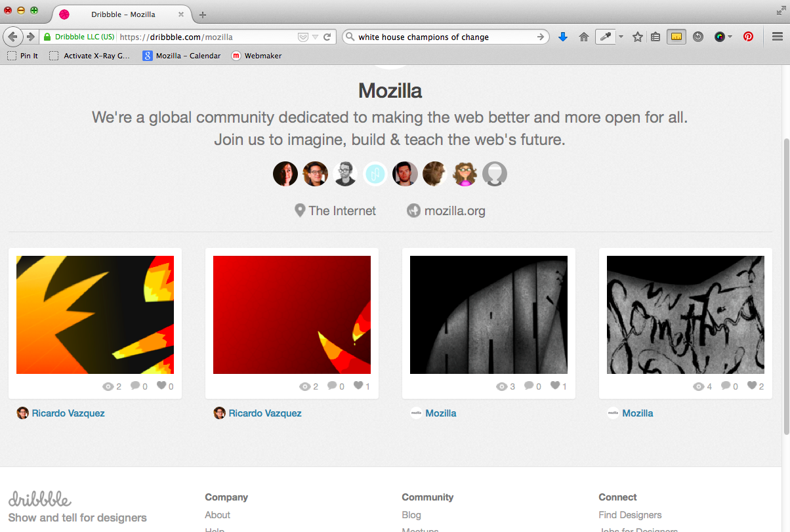Open the red gradient shot thumbnail
Screen dimensions: 790x532
click(x=292, y=315)
